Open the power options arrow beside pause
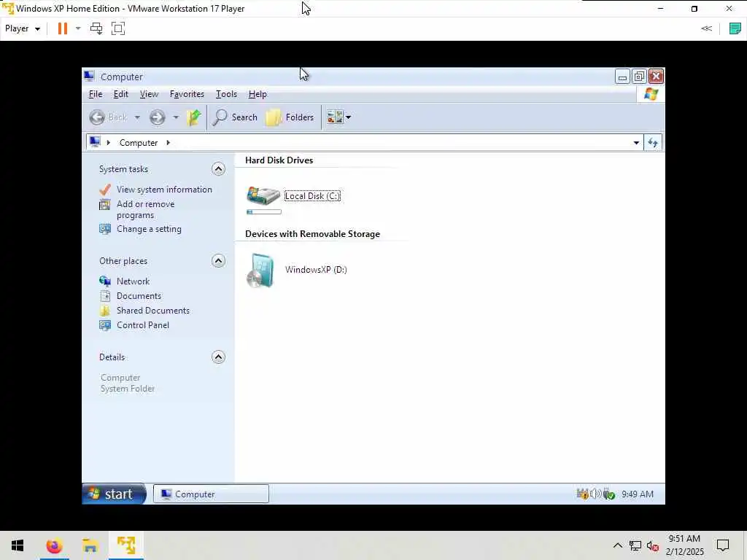747x560 pixels. click(78, 28)
